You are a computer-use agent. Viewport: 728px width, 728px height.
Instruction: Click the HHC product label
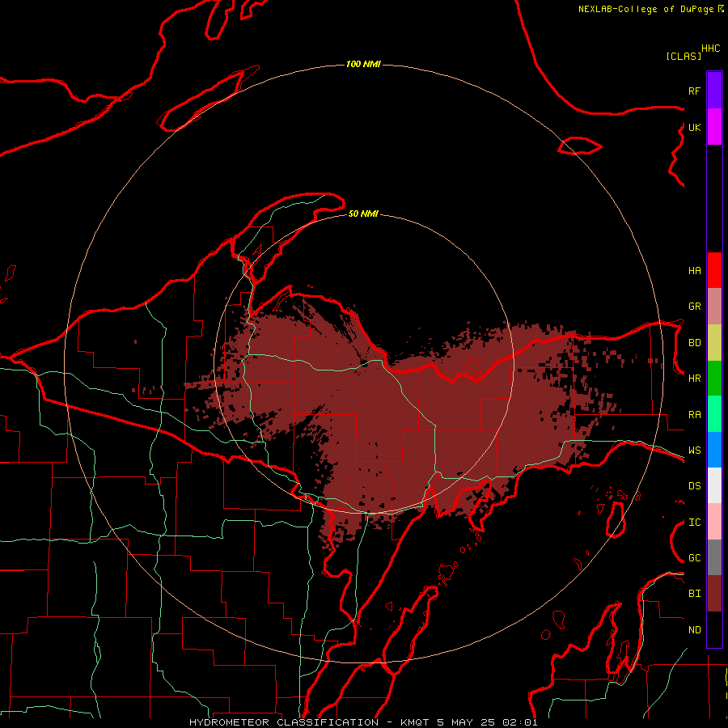[710, 49]
